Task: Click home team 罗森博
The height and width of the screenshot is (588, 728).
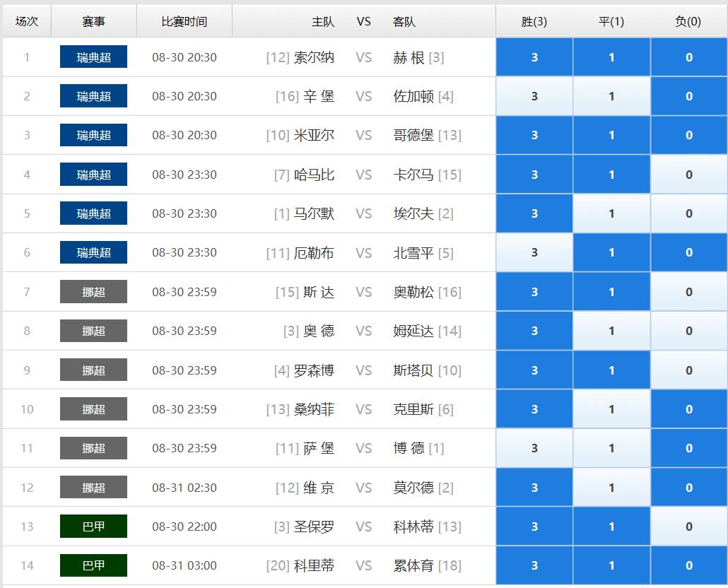Action: [x=314, y=370]
